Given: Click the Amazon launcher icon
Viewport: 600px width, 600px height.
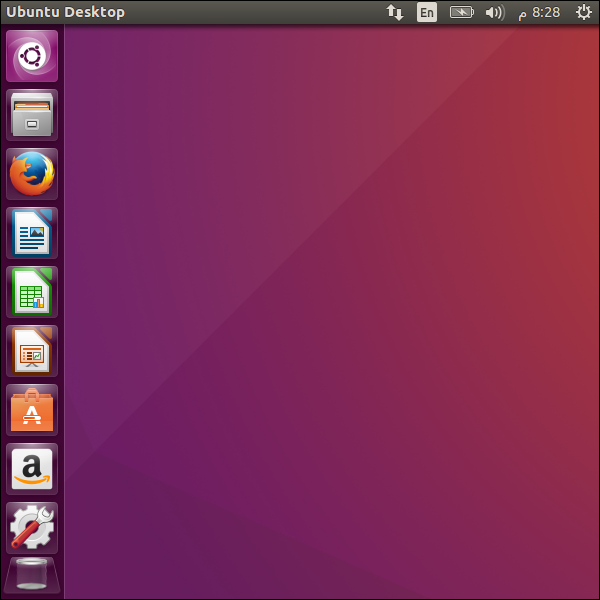Looking at the screenshot, I should tap(32, 469).
